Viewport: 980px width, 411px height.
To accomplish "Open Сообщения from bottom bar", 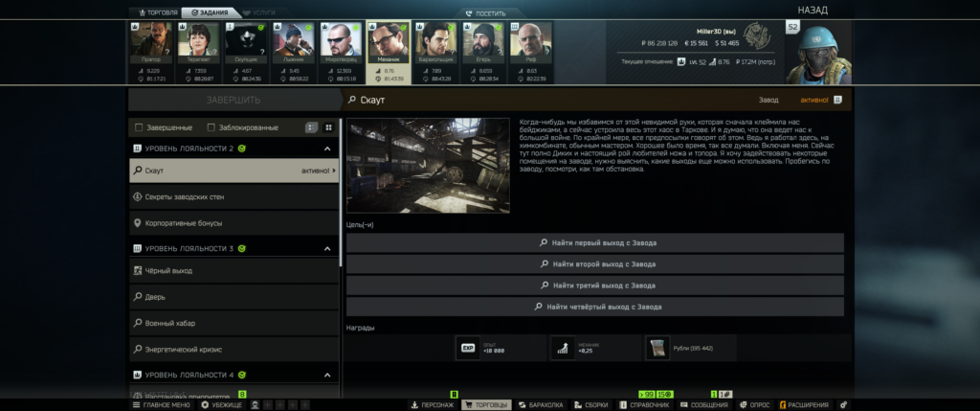I will (x=704, y=405).
